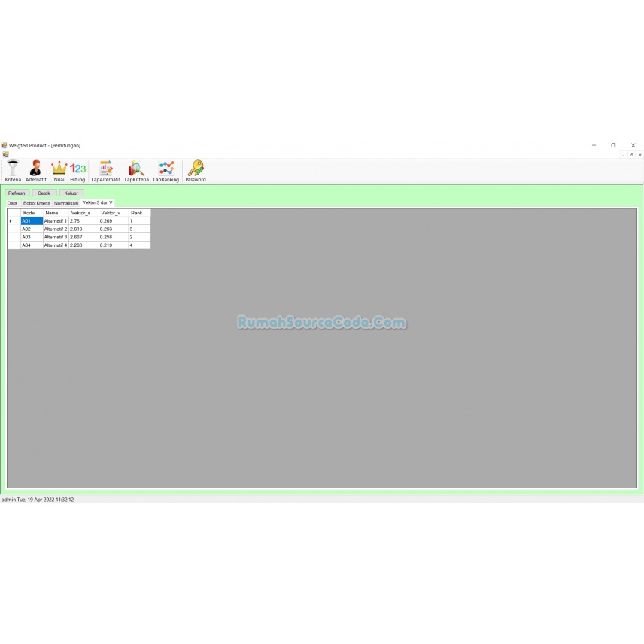The width and height of the screenshot is (644, 644).
Task: Click the Weigted Product application title icon
Action: [x=4, y=145]
